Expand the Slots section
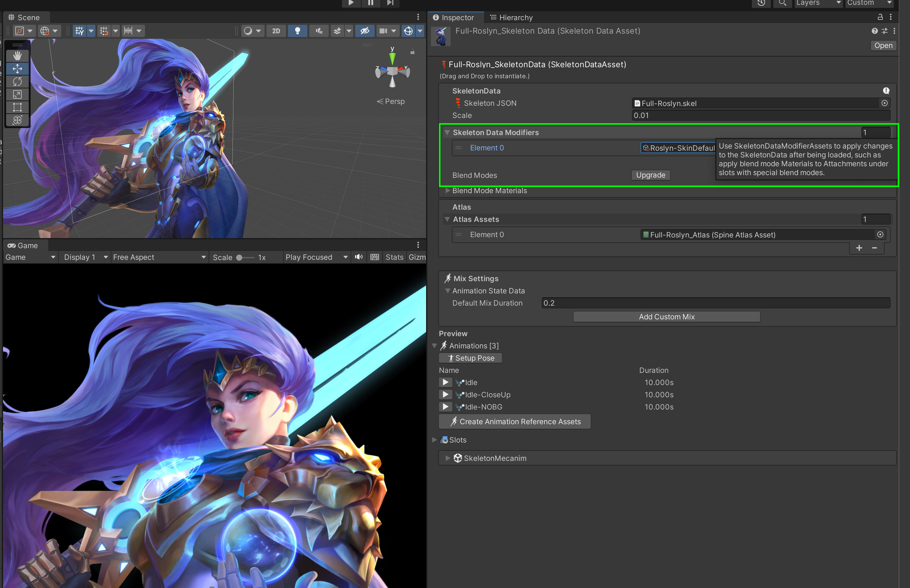This screenshot has height=588, width=910. click(435, 440)
